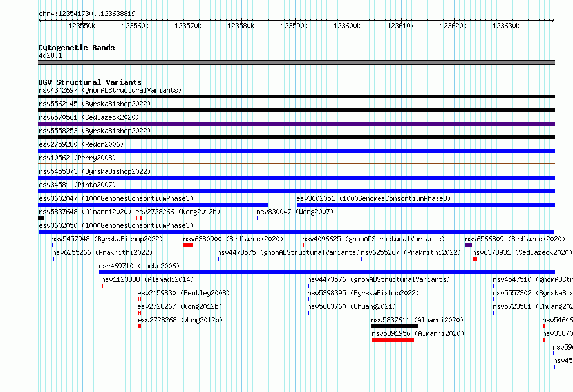
Task: Open the esv2728268 Wong2012b label
Action: (180, 320)
